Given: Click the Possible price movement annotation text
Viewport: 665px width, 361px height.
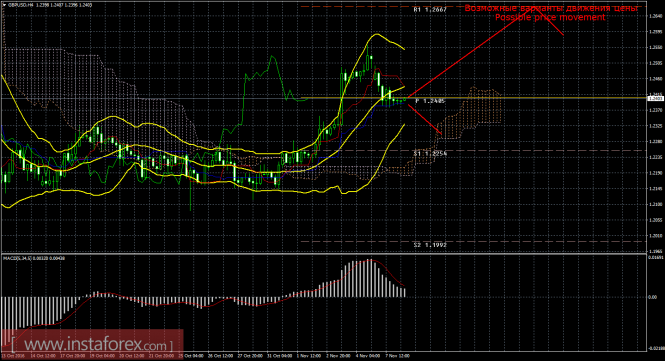Looking at the screenshot, I should [550, 17].
